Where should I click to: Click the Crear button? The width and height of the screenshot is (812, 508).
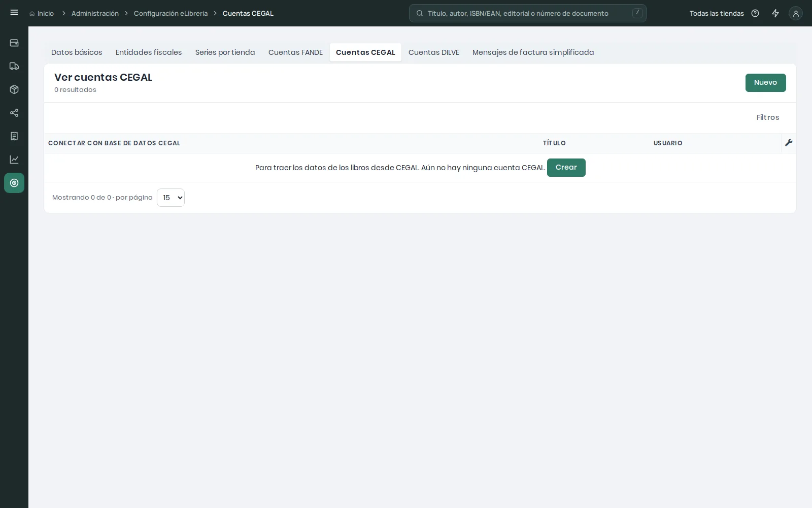coord(566,168)
